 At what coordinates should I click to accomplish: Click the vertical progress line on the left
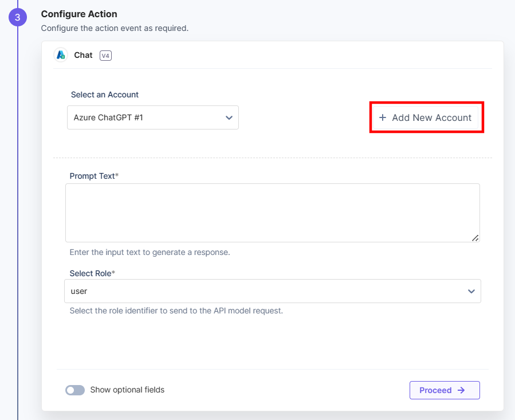pyautogui.click(x=18, y=229)
